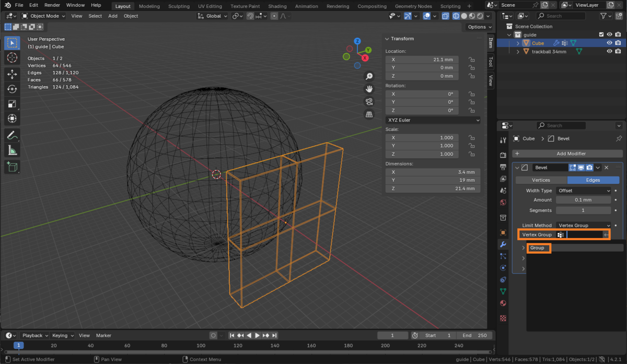
Task: Toggle Bevel modifier render display
Action: (589, 168)
